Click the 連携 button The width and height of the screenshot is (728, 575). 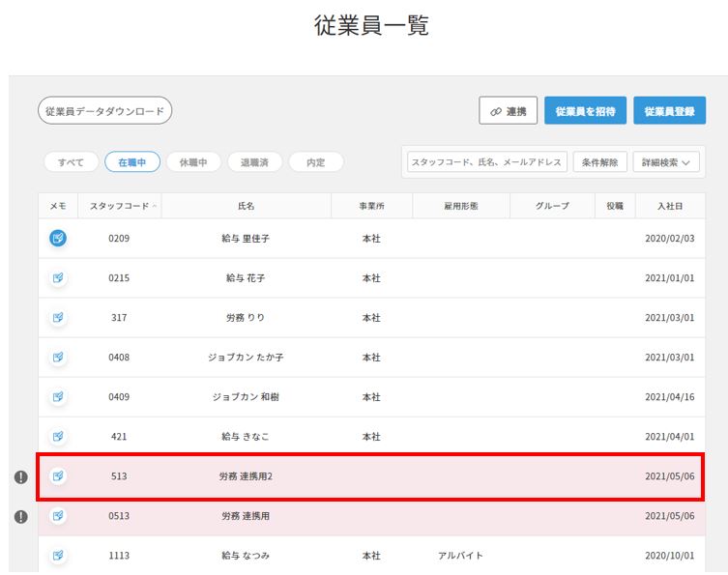(508, 111)
